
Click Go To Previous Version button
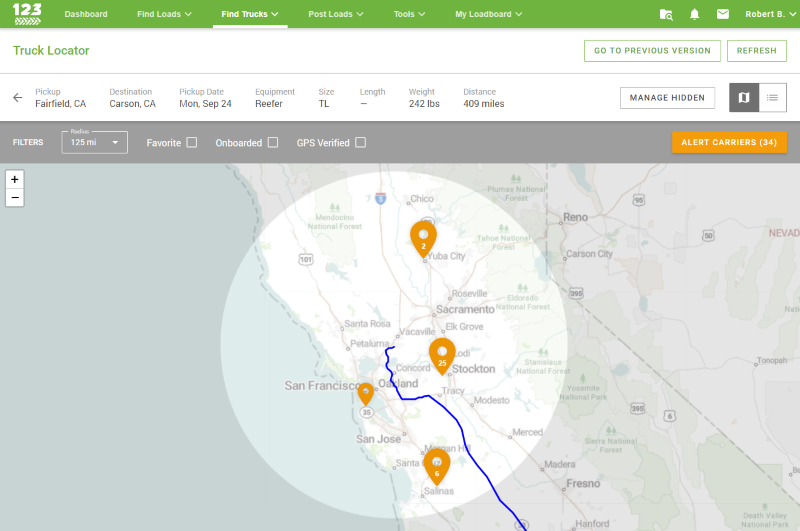652,51
